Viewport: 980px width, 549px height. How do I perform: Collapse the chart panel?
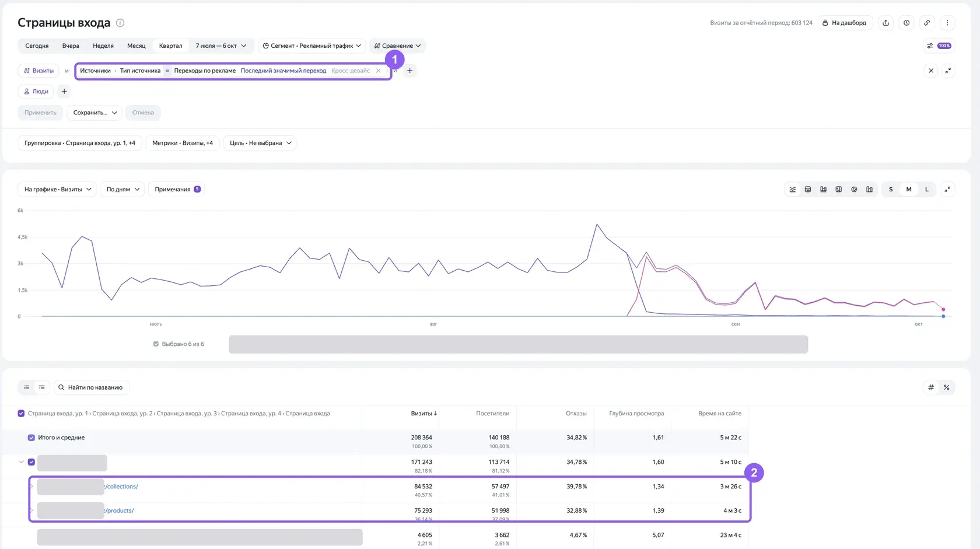(947, 189)
